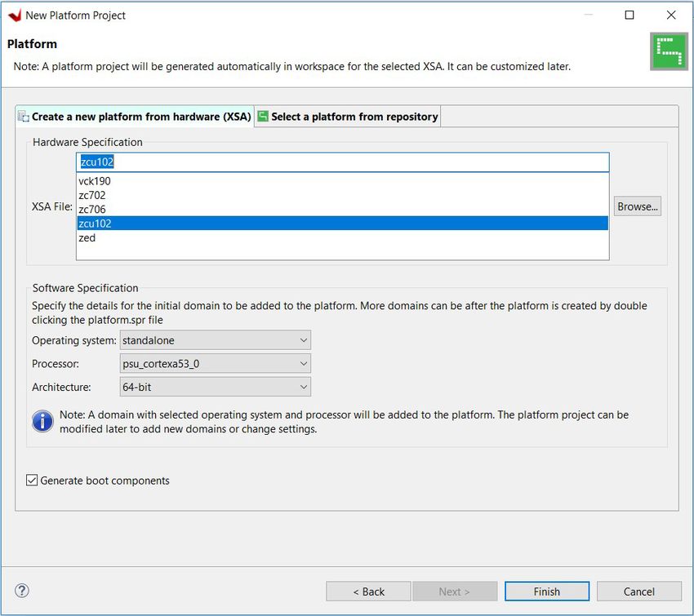Switch to Select a platform from repository tab

click(x=348, y=117)
